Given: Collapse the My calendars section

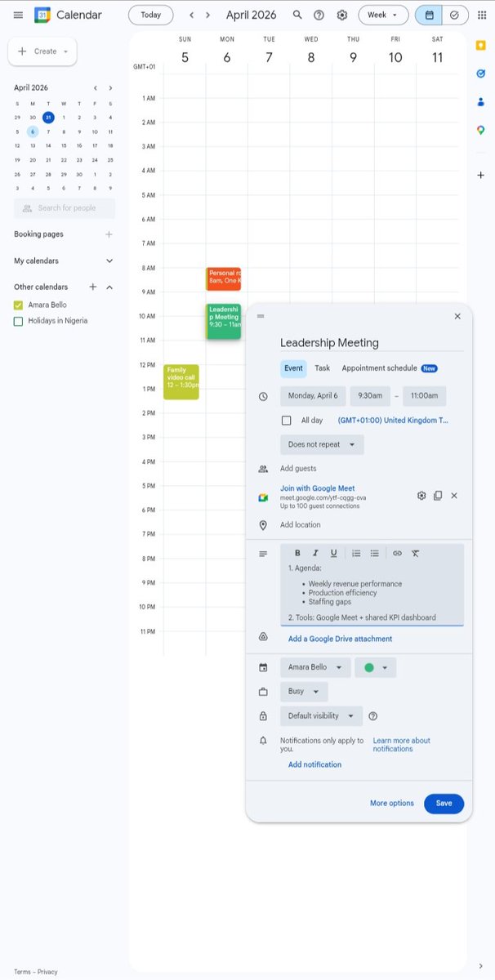Looking at the screenshot, I should (x=109, y=261).
